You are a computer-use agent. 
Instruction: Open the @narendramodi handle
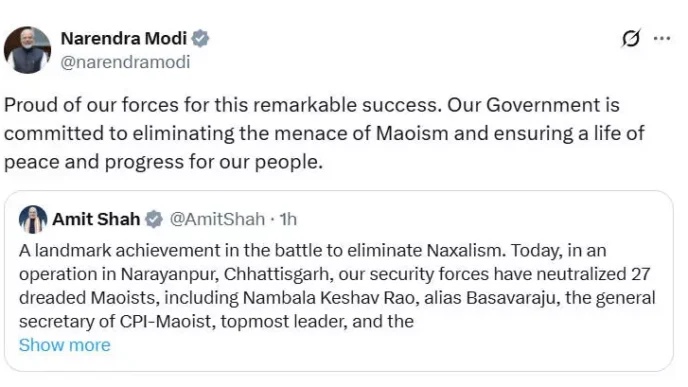coord(125,62)
